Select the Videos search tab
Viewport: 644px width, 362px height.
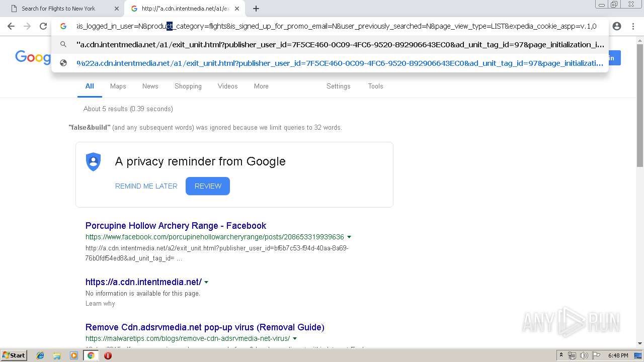point(228,86)
